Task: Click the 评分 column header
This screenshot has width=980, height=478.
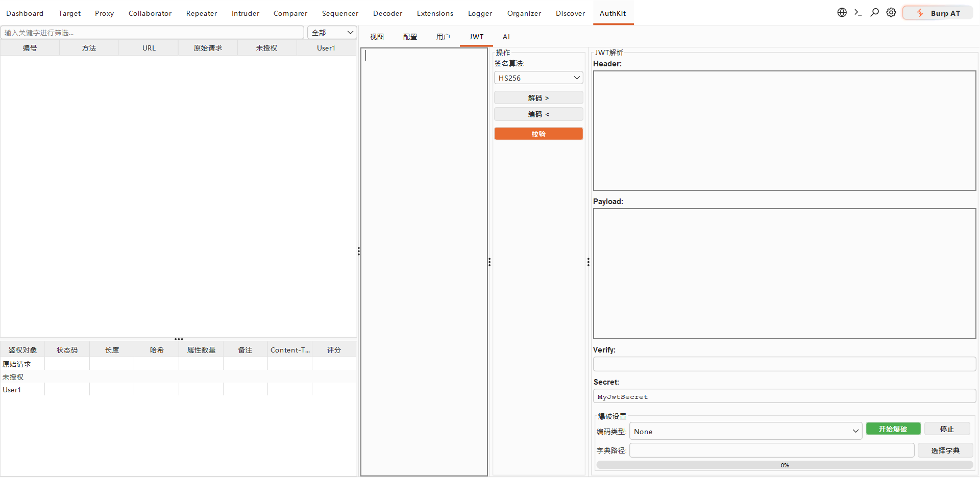Action: click(x=334, y=350)
